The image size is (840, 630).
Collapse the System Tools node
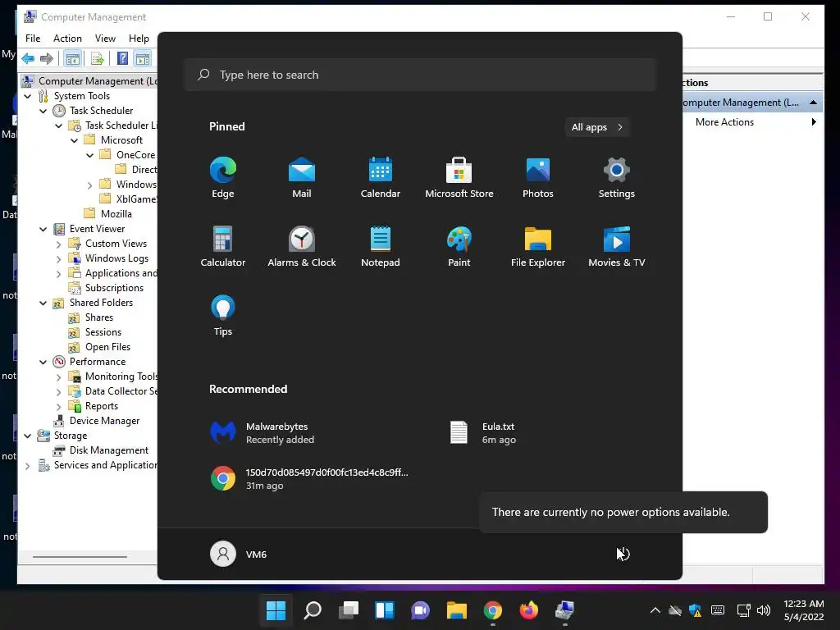28,97
